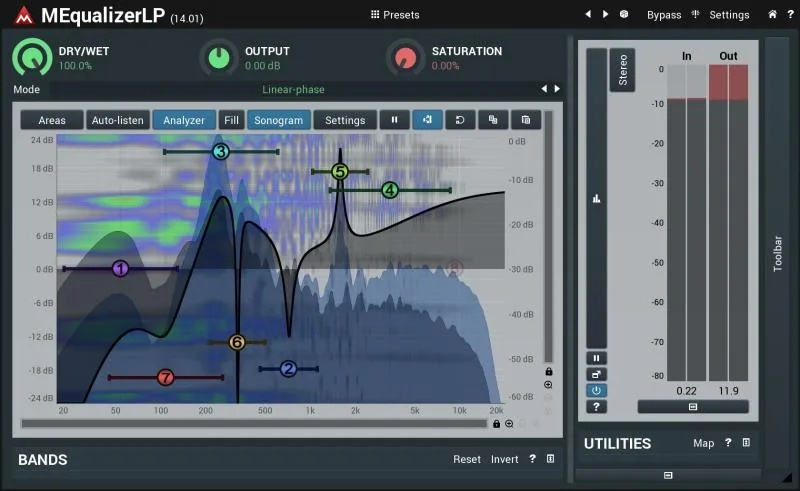Click the horizontal zoom lock icon under the graph
Image resolution: width=800 pixels, height=491 pixels.
pos(496,424)
